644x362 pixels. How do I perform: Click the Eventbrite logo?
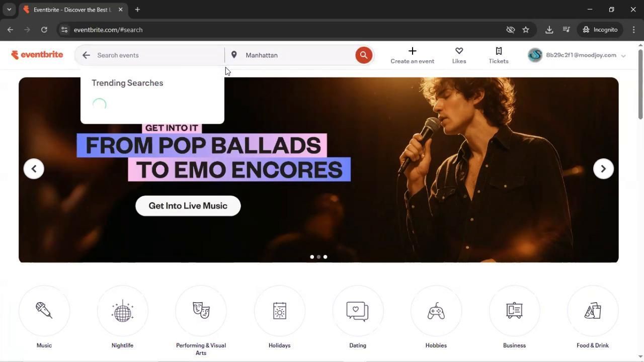pos(37,55)
